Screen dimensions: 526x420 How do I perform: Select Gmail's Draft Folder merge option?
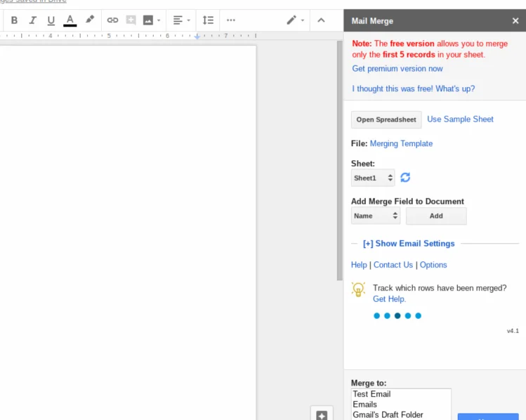tap(401, 414)
